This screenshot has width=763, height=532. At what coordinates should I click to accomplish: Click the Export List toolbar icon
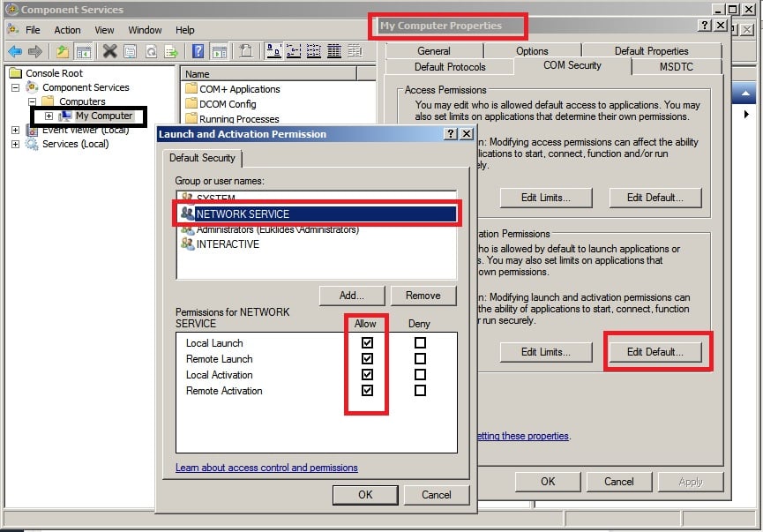[171, 51]
